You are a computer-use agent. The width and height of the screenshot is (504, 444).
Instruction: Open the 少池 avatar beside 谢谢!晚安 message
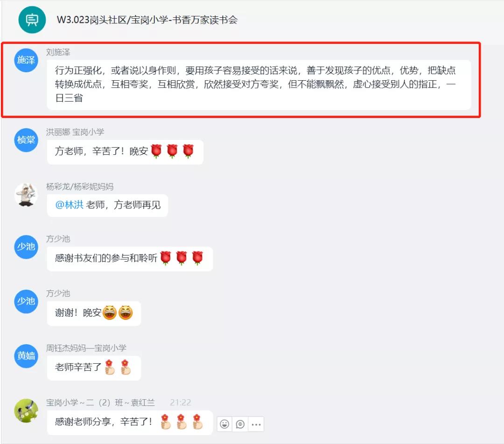pyautogui.click(x=26, y=301)
